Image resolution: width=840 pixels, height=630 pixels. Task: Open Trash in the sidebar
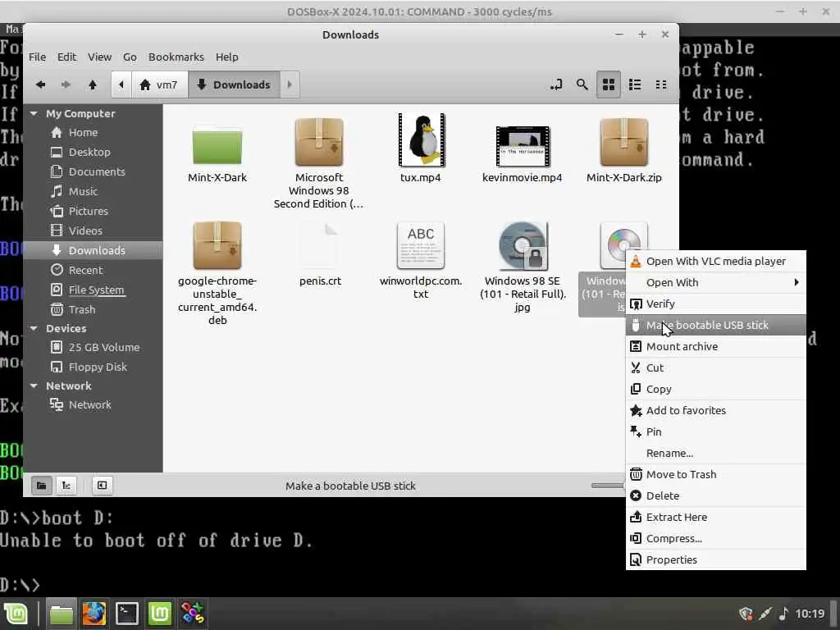[93, 309]
